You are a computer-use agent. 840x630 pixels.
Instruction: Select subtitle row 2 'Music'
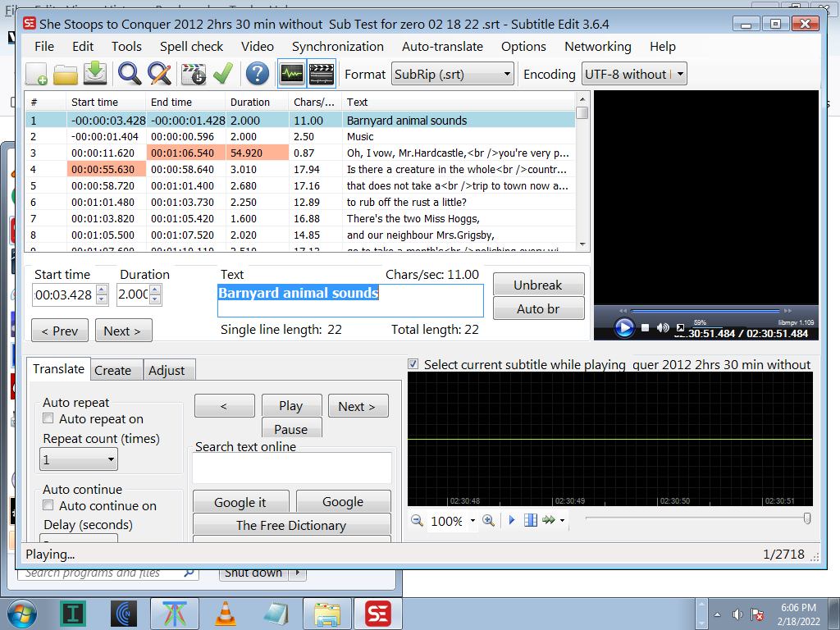point(300,137)
